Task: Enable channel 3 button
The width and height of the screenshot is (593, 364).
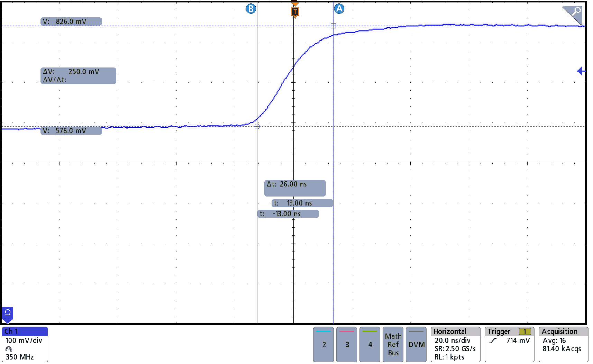Action: [x=347, y=344]
